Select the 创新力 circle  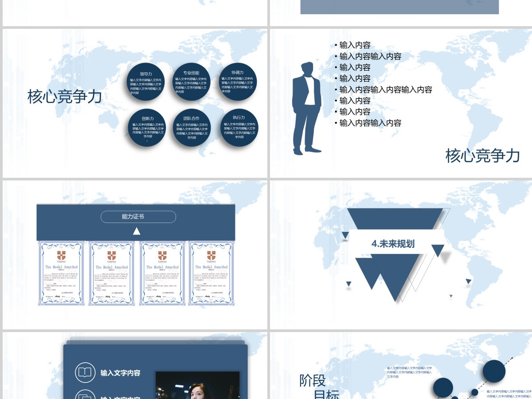click(148, 128)
